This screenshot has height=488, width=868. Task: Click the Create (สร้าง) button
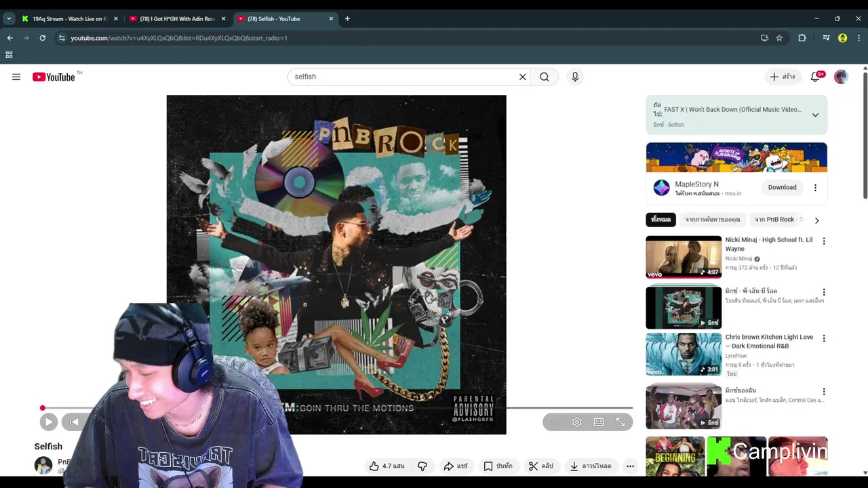click(x=782, y=77)
